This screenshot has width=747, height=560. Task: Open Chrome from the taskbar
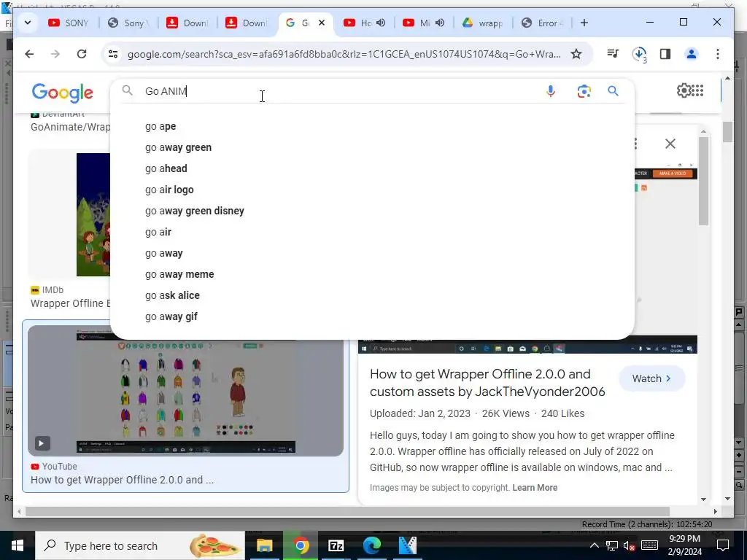(301, 545)
